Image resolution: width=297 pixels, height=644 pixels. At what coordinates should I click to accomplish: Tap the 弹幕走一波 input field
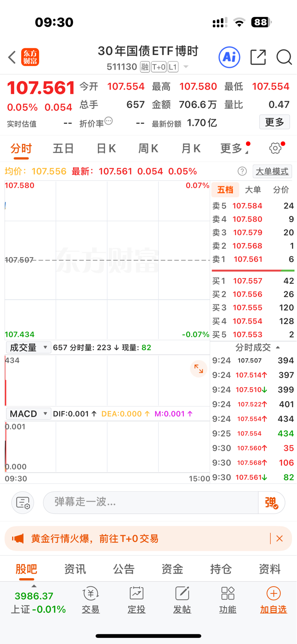[151, 502]
